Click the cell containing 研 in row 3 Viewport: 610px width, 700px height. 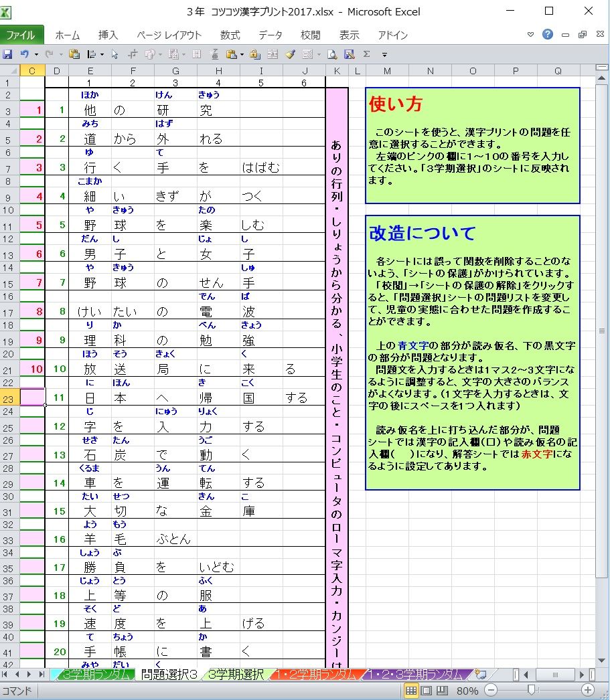(175, 110)
